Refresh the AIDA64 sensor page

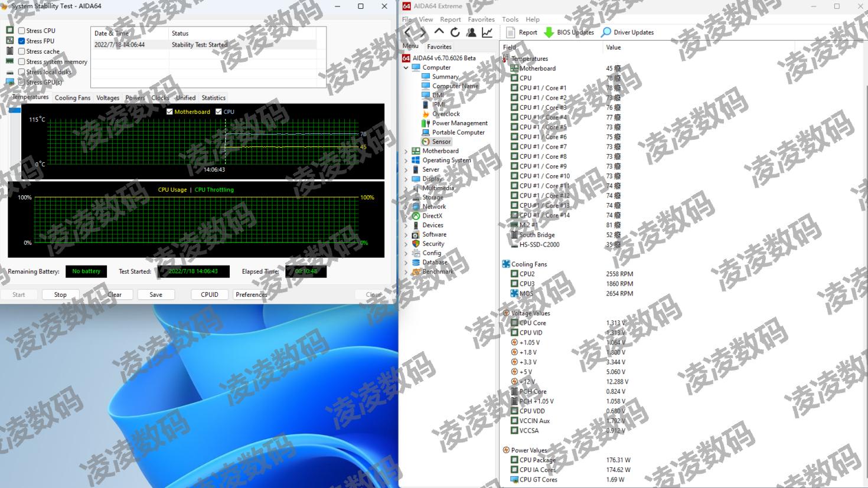(x=455, y=32)
